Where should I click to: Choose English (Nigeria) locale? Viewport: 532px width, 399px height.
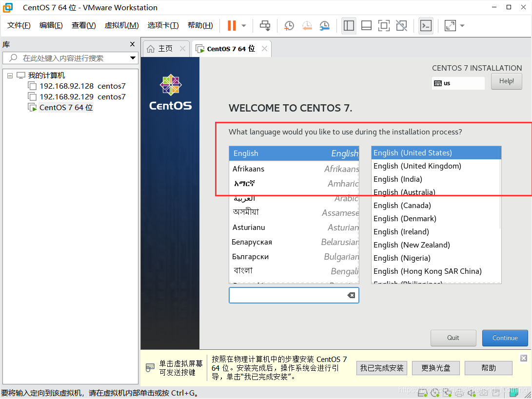point(435,258)
